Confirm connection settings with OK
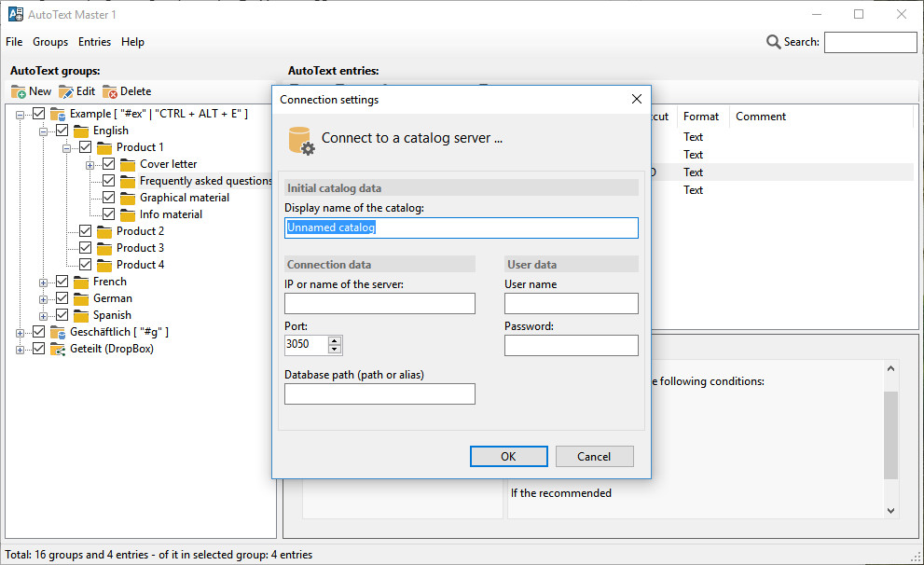Screen dimensions: 924x565 click(508, 457)
